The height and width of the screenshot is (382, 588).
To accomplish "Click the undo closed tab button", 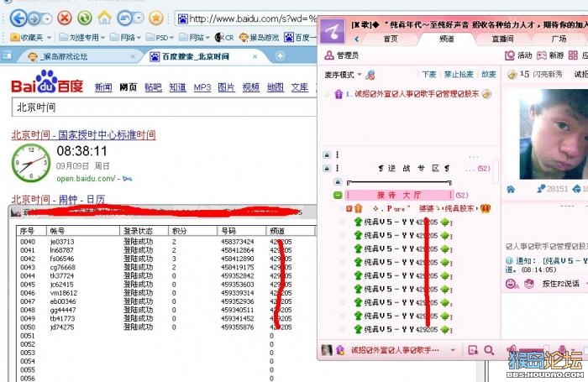I will pyautogui.click(x=124, y=18).
